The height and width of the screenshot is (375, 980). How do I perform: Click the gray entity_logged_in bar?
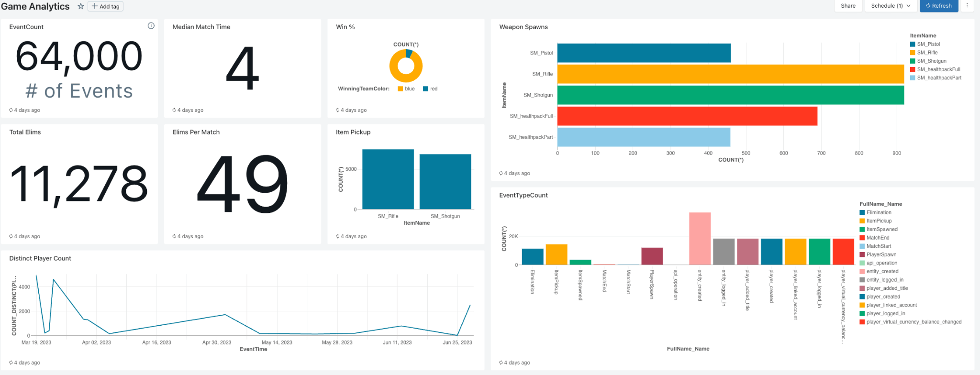coord(724,252)
